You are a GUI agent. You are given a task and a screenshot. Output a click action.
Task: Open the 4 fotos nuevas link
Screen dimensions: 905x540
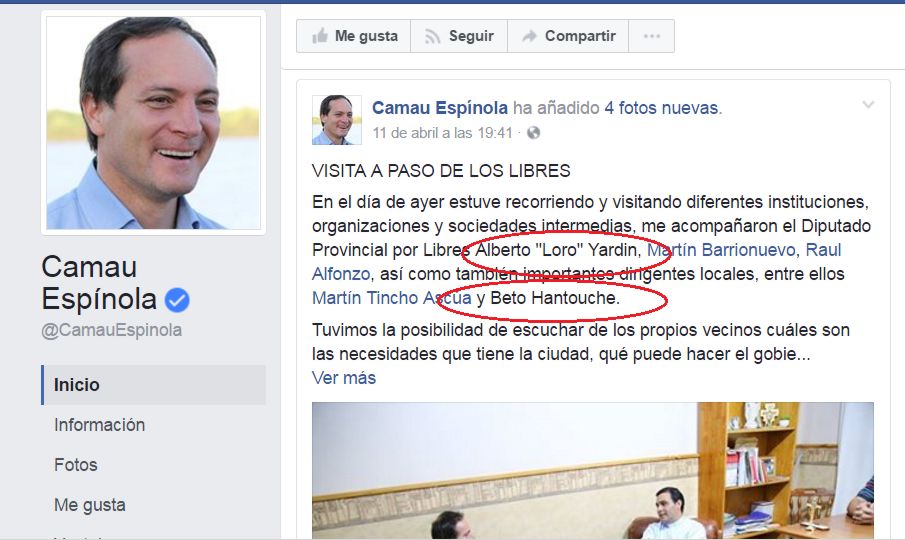[x=663, y=108]
